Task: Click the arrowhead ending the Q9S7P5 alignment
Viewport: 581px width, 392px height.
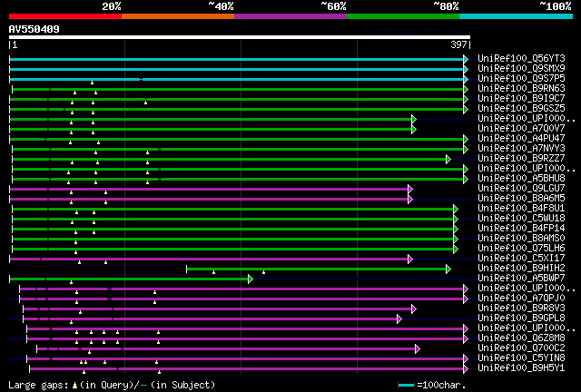Action: coord(466,79)
